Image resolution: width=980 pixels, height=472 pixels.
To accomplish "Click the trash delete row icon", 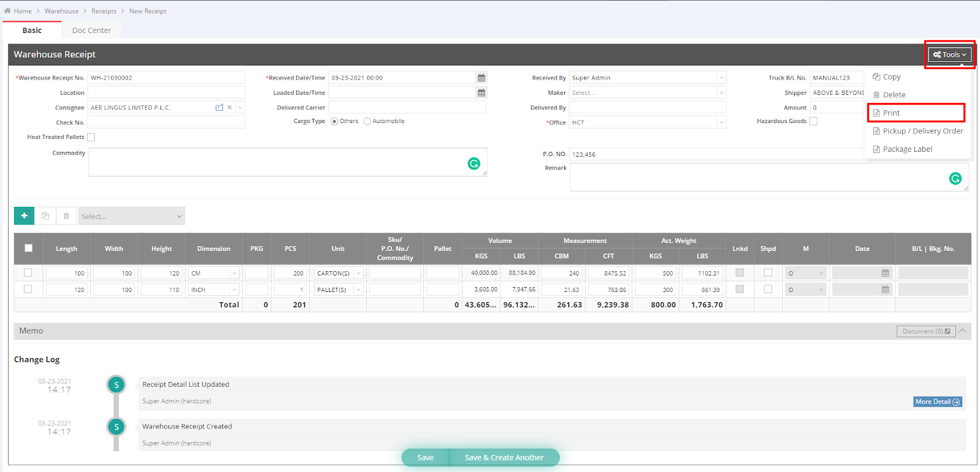I will (66, 215).
